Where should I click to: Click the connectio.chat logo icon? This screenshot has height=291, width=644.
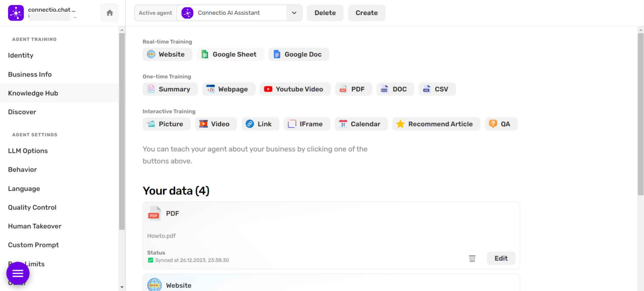click(16, 13)
